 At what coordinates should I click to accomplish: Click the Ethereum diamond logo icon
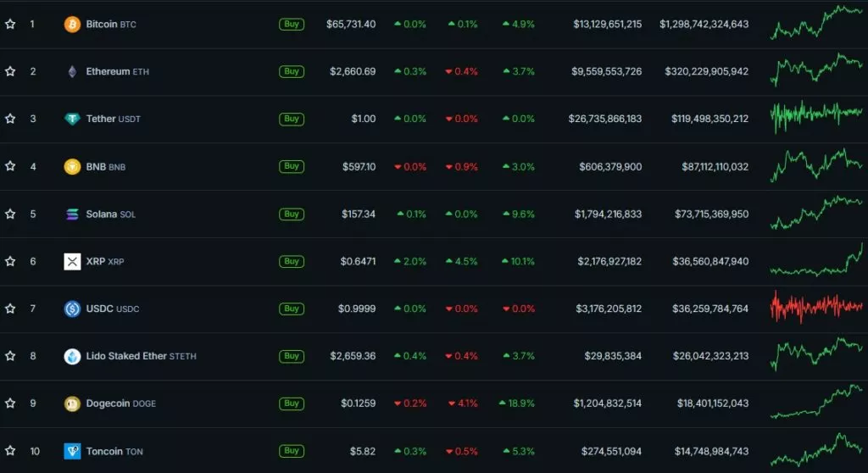(x=72, y=72)
